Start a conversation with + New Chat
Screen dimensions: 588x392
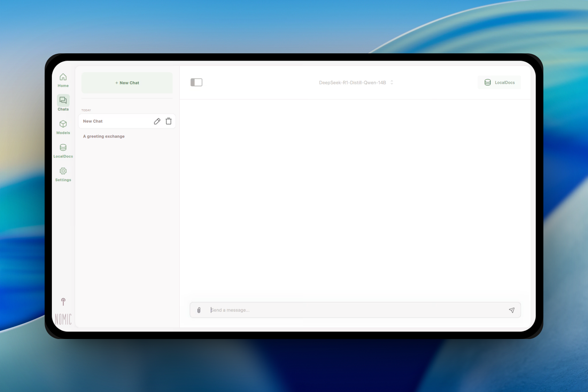(127, 83)
